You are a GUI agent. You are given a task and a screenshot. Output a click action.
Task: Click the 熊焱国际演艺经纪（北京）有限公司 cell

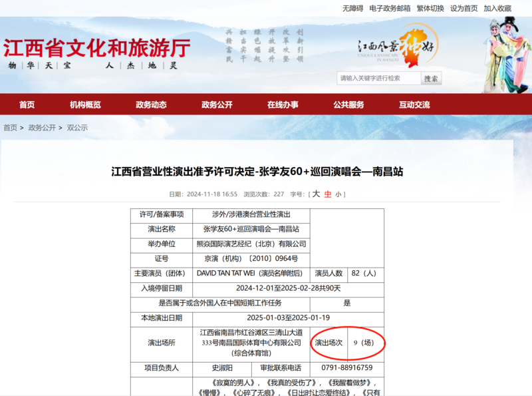point(251,244)
